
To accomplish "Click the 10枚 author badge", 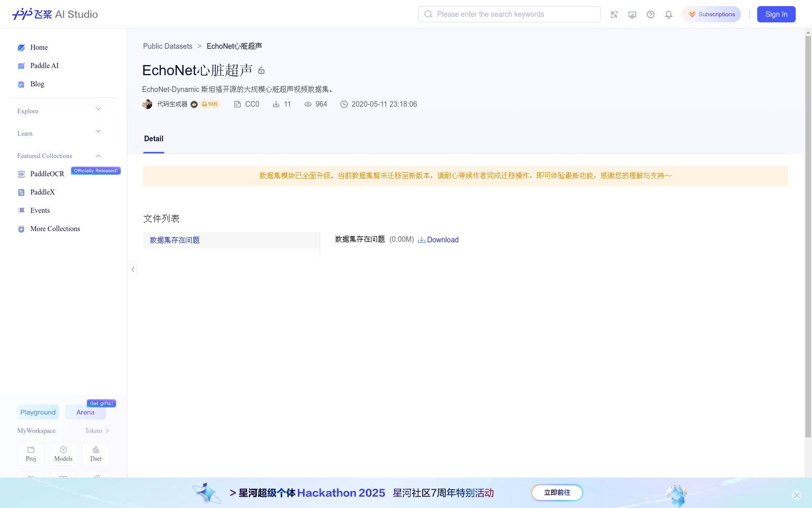I will [210, 104].
